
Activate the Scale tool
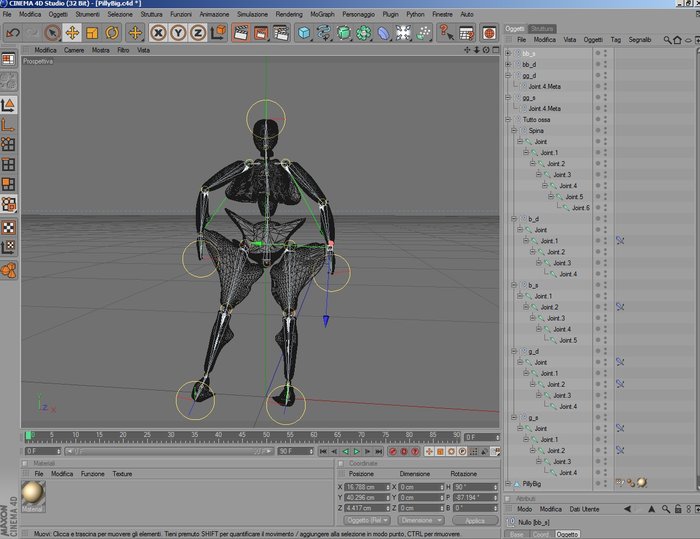point(92,33)
